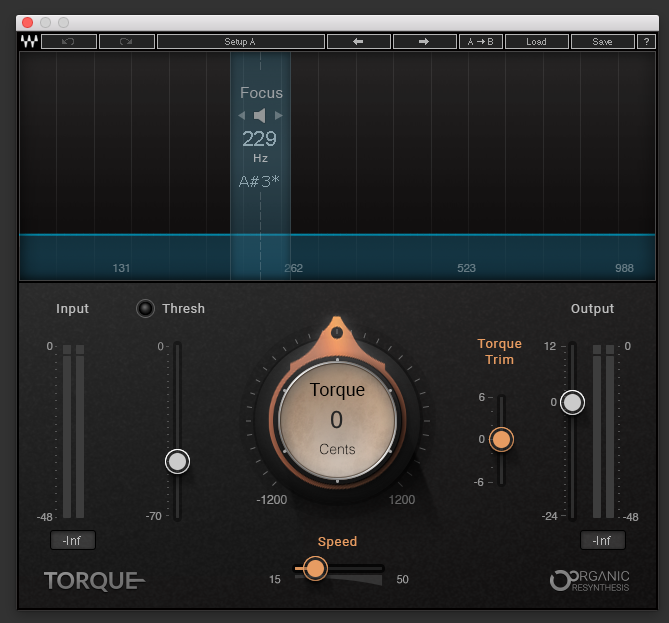
Task: Click the undo arrow button
Action: click(69, 41)
